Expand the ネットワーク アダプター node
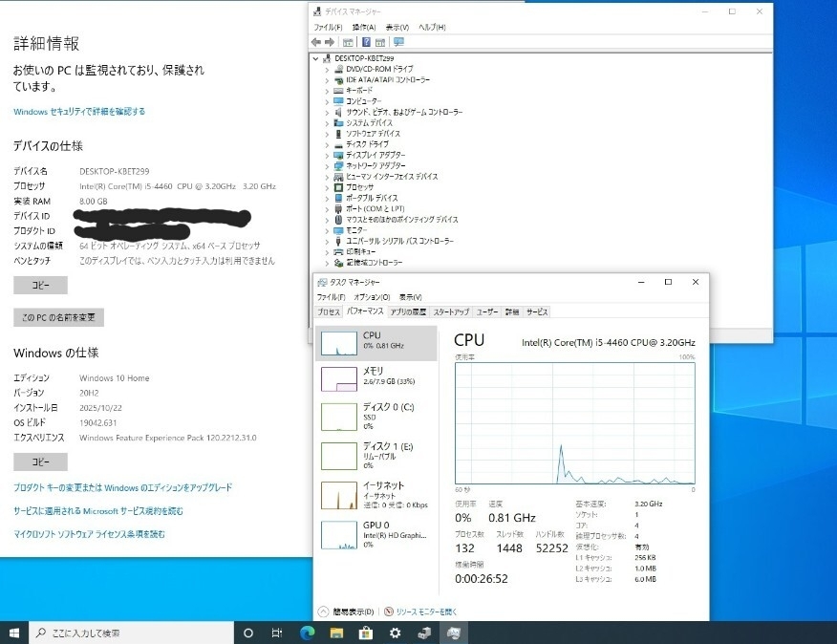Screen dimensions: 837x644 tap(327, 166)
